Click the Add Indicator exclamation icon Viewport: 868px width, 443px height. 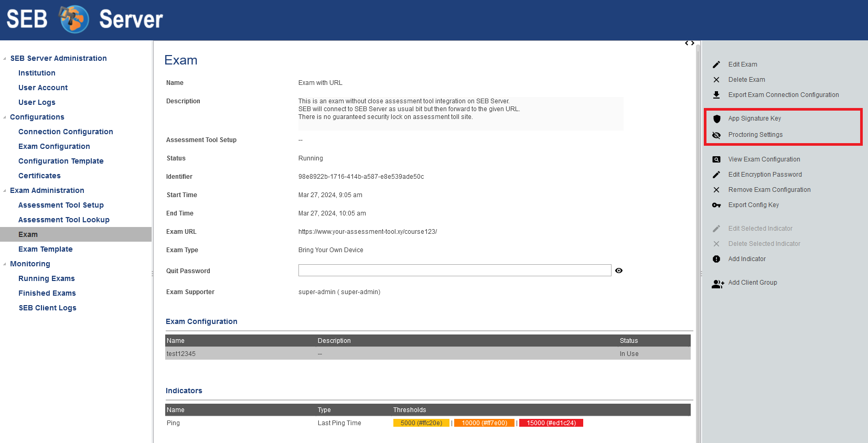pyautogui.click(x=716, y=259)
